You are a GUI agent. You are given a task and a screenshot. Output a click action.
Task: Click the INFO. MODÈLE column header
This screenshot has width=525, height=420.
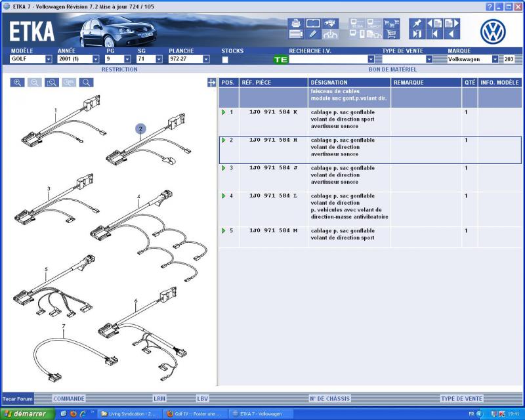[x=499, y=83]
